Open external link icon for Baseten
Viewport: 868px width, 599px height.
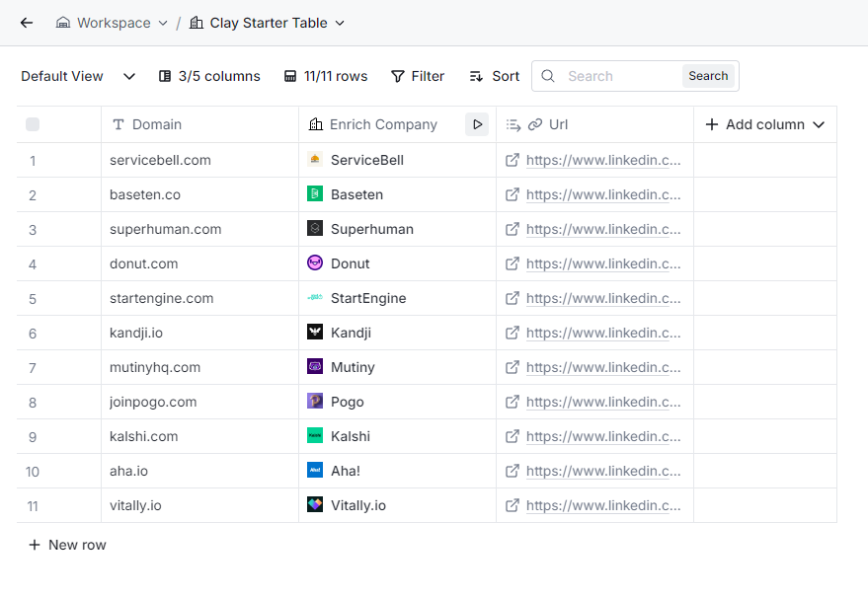(x=513, y=194)
